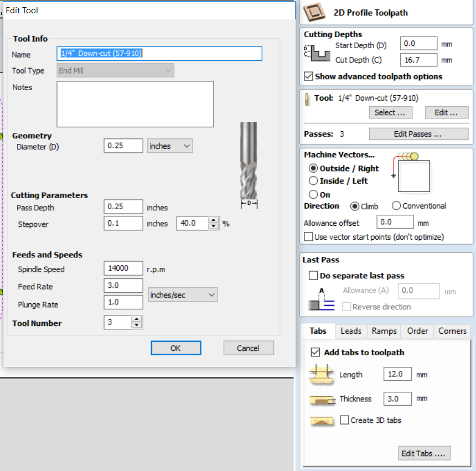
Task: Click the Stepover inches value field
Action: tap(123, 223)
